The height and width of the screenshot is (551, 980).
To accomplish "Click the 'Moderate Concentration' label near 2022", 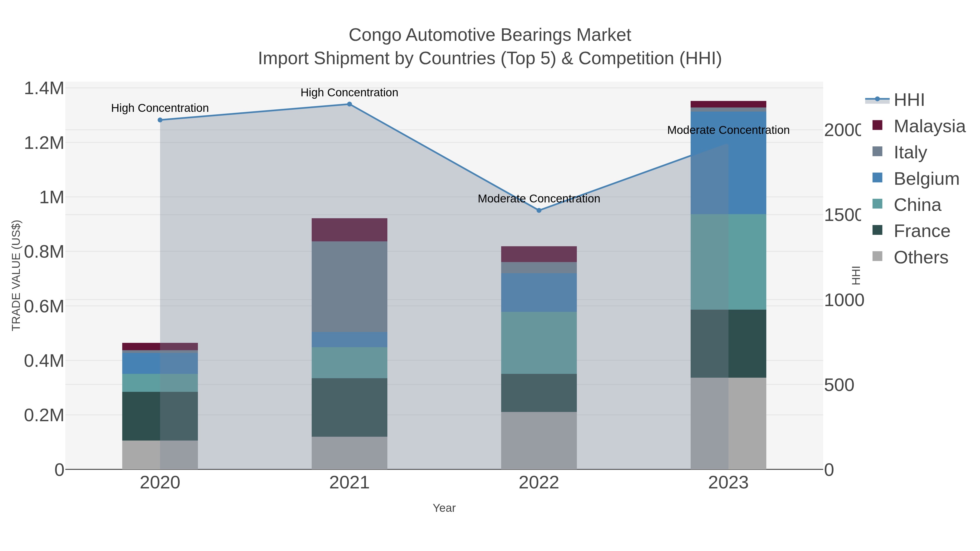I will pyautogui.click(x=539, y=199).
